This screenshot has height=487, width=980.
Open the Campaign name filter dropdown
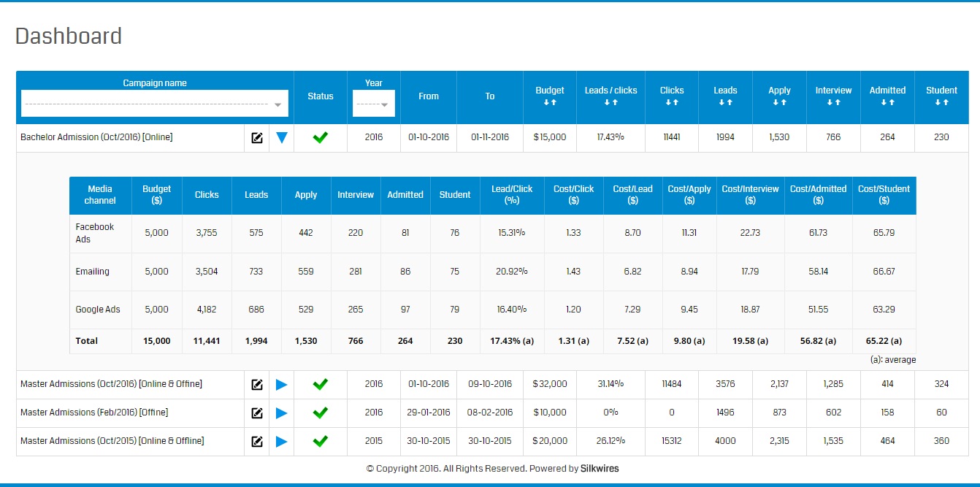(x=155, y=104)
